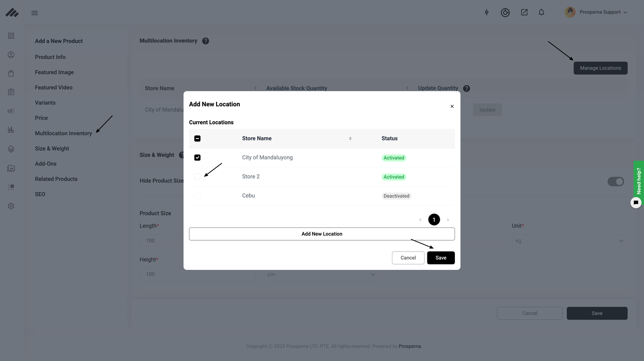Expand the Prosperna Support account dropdown
This screenshot has height=361, width=644.
(596, 12)
